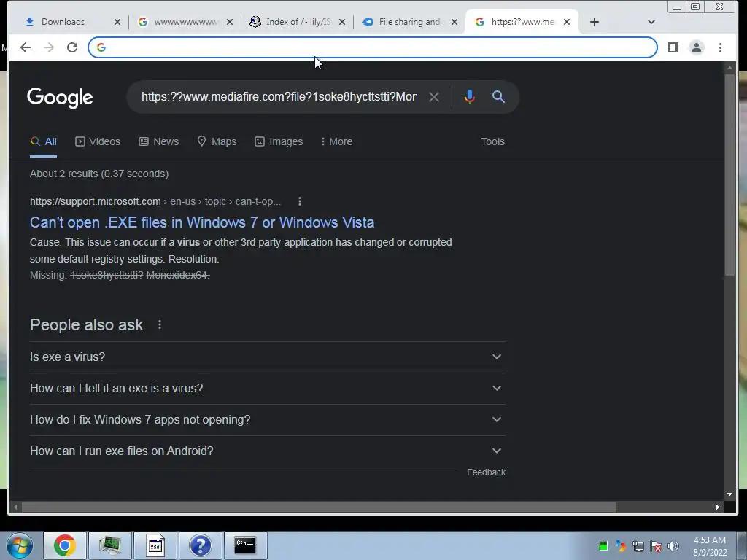Select the All results filter
This screenshot has width=747, height=560.
[43, 141]
